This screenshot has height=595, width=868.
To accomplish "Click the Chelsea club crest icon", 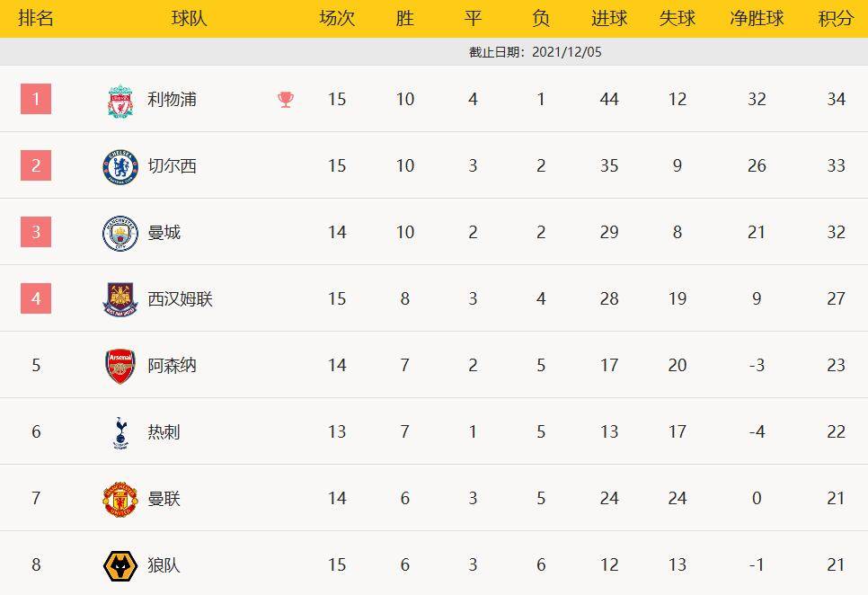I will tap(120, 166).
